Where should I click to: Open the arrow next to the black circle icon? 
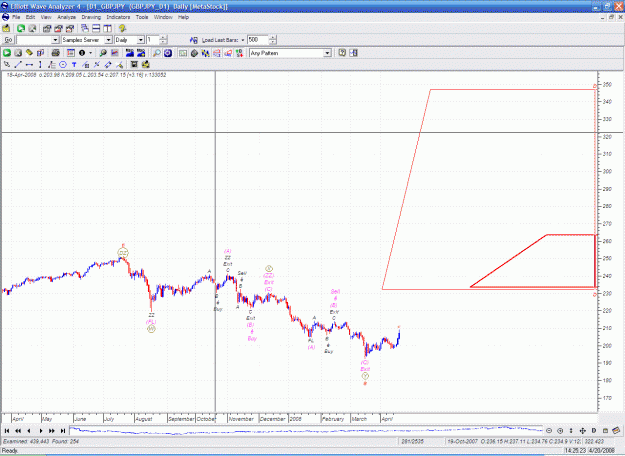pos(90,53)
